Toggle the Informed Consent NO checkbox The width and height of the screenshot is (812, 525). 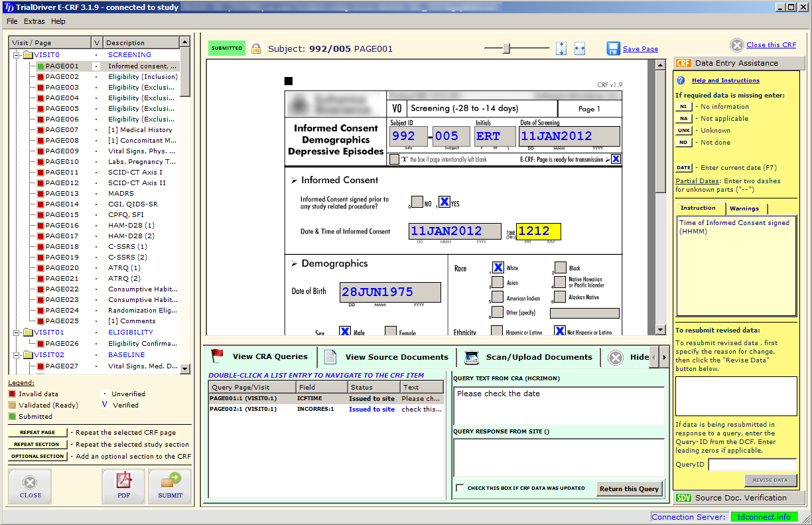click(x=417, y=202)
